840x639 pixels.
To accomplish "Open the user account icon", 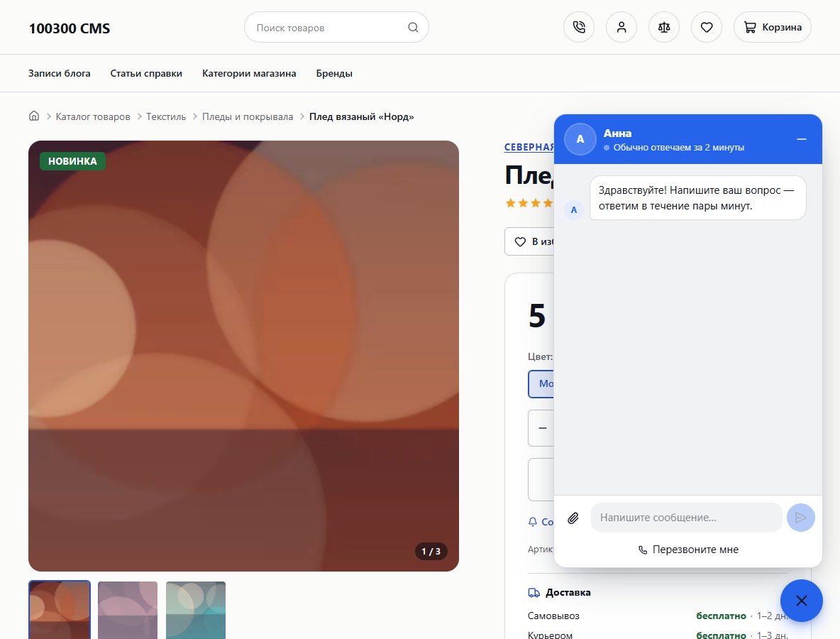I will [x=621, y=27].
